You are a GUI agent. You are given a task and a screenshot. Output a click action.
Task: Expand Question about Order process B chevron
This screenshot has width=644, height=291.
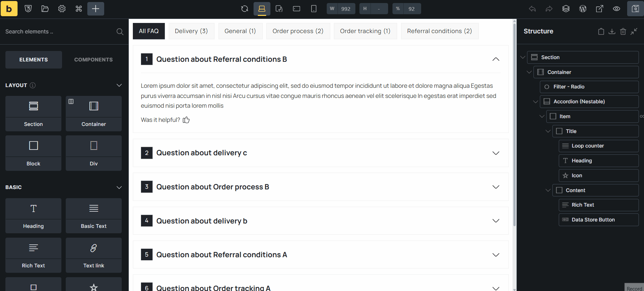coord(496,187)
